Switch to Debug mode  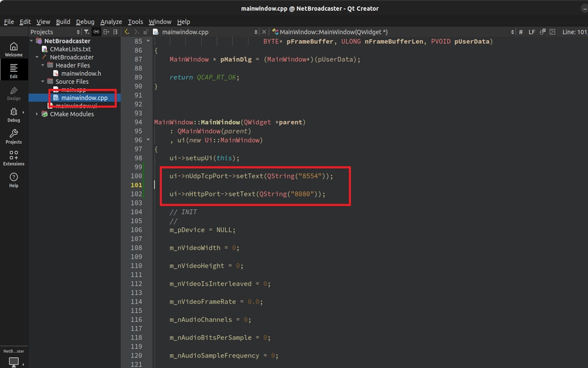14,115
